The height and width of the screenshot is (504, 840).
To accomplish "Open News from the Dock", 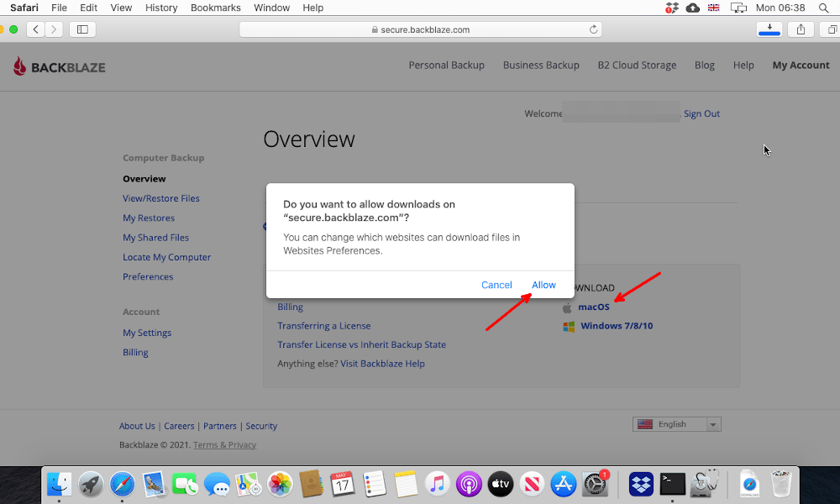I will click(x=532, y=484).
